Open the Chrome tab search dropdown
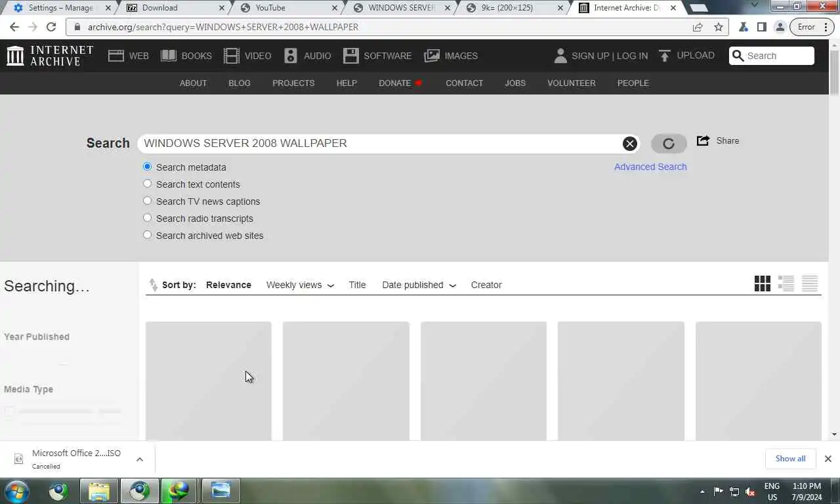This screenshot has width=840, height=504. click(755, 5)
